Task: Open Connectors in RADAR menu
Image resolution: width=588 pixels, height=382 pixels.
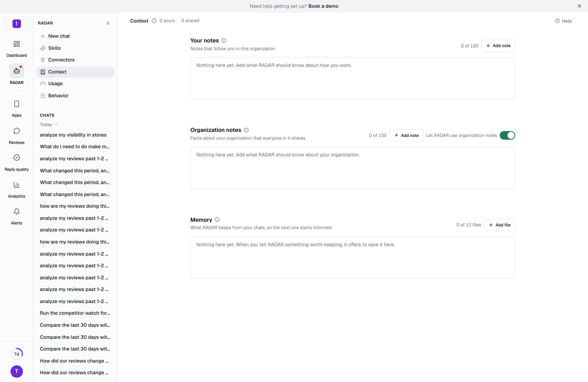Action: click(75, 60)
